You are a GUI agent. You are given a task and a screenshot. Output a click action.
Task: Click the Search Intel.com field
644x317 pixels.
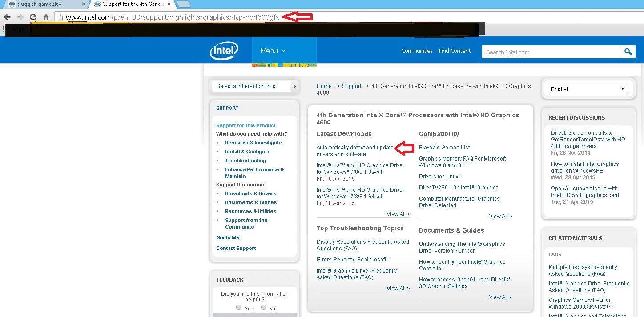coord(552,52)
